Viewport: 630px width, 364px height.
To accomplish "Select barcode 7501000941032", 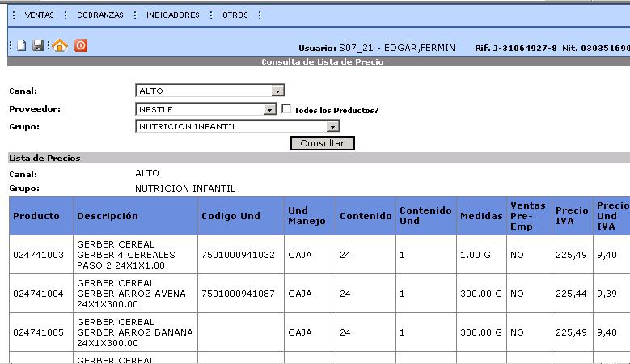I will pyautogui.click(x=239, y=255).
